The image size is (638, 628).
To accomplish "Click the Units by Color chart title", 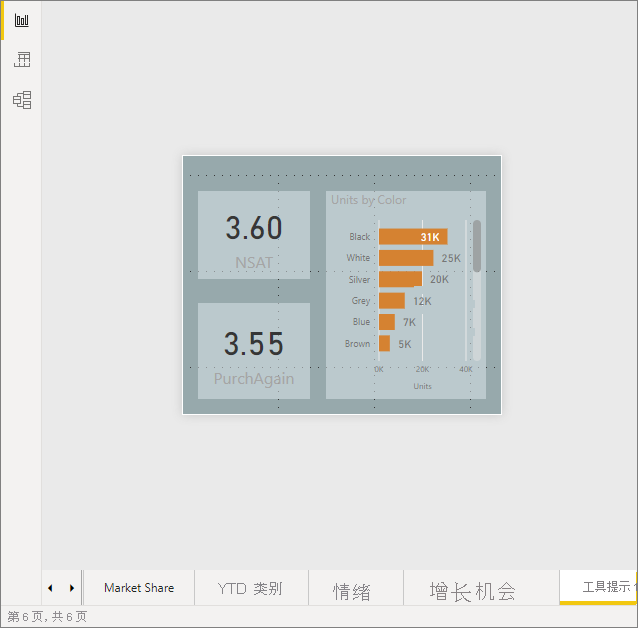I will [368, 200].
